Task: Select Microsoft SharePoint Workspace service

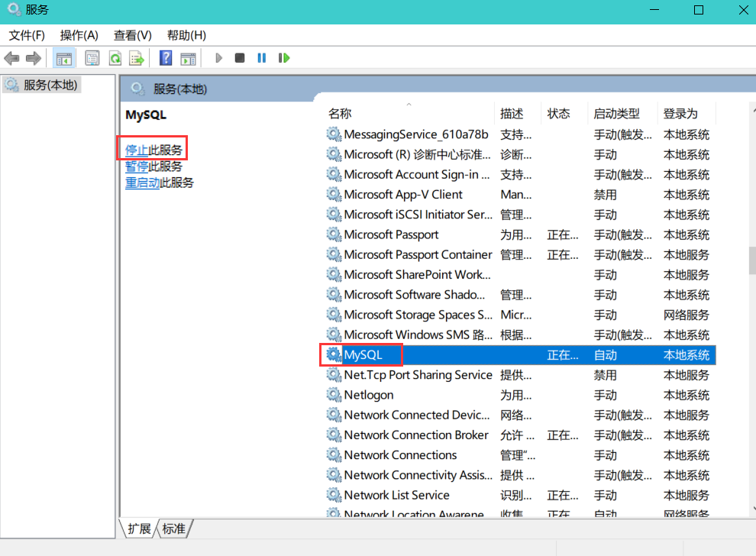Action: (520, 275)
